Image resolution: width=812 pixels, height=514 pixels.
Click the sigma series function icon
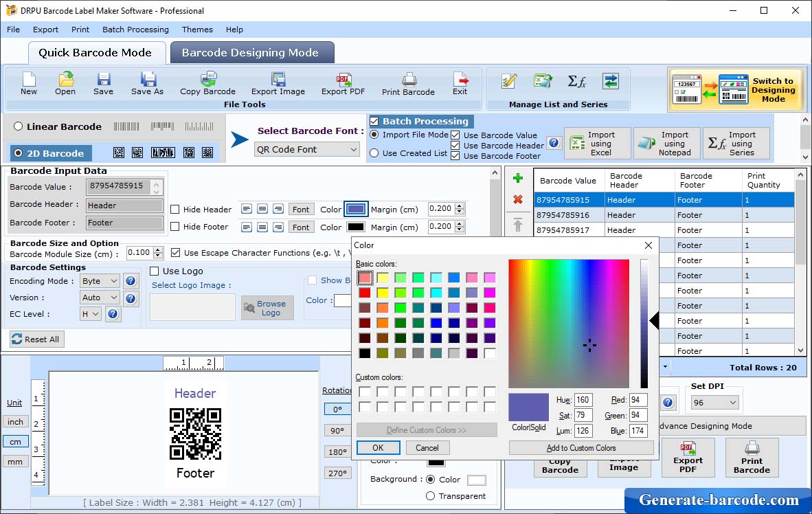[576, 81]
